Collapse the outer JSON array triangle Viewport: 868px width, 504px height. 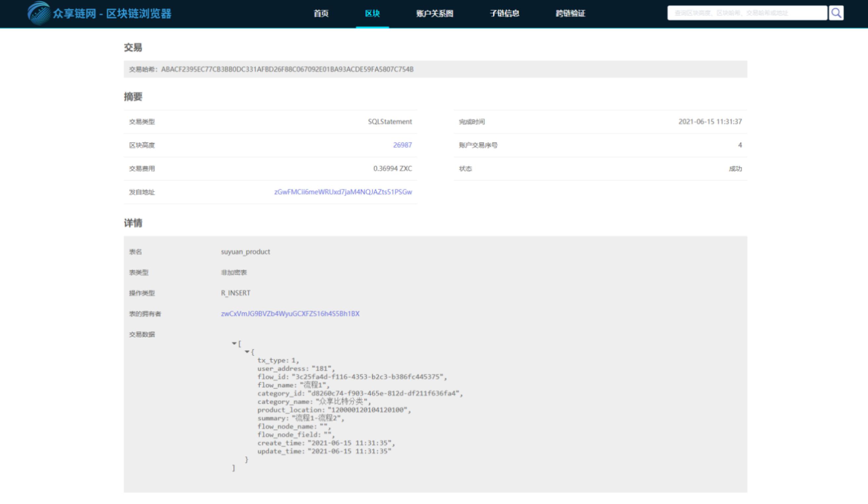(x=234, y=343)
